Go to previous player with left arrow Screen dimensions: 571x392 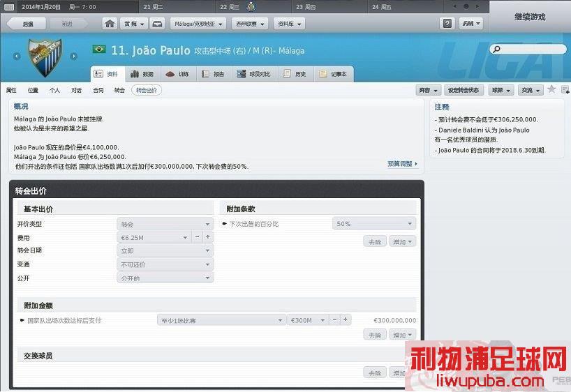[16, 56]
